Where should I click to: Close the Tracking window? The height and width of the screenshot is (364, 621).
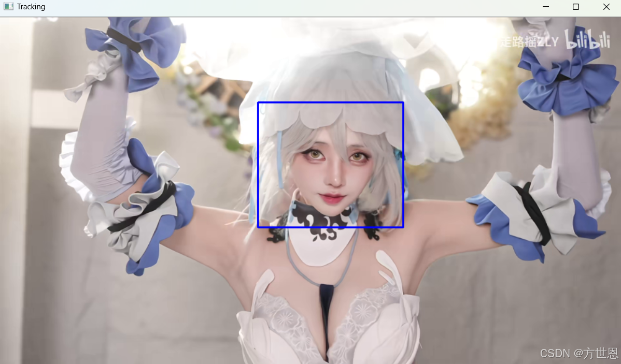point(606,7)
